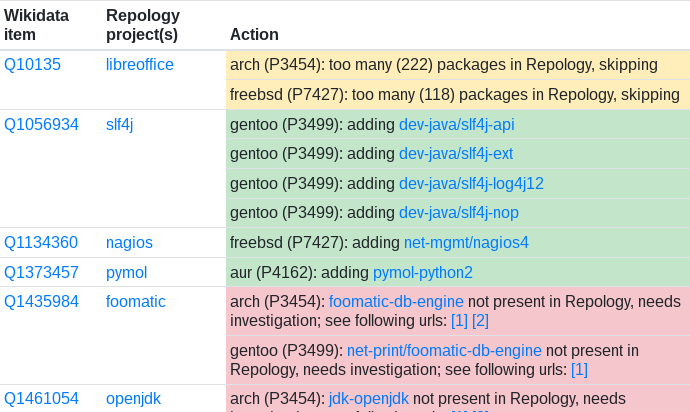This screenshot has height=412, width=690.
Task: Open Wikidata item Q1373457
Action: 41,272
